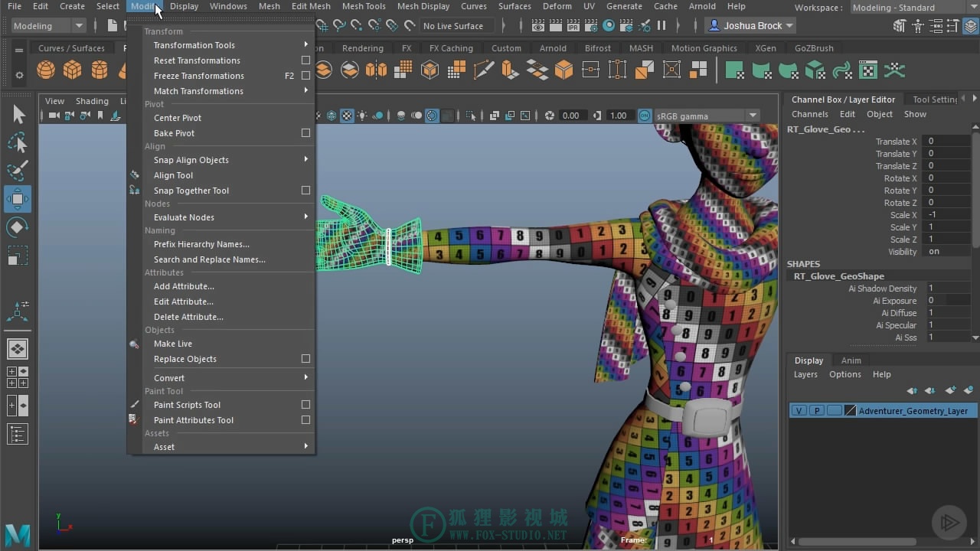Click the Scale X value field

(948, 215)
